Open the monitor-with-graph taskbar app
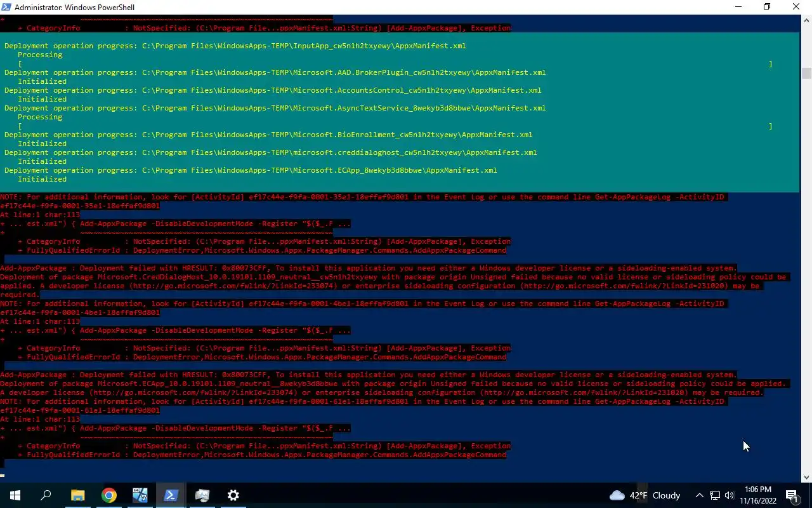Screen dimensions: 812x508 coord(202,495)
